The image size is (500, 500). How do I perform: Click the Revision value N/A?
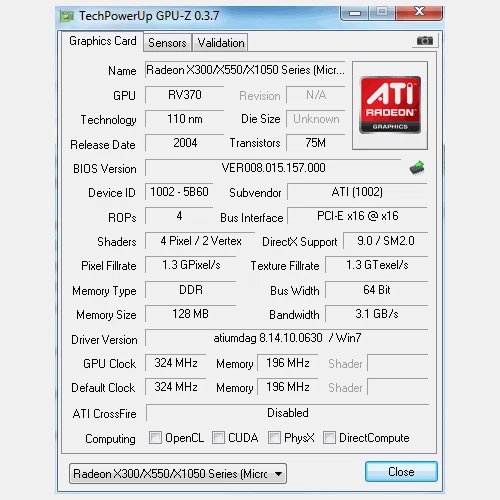pyautogui.click(x=316, y=95)
